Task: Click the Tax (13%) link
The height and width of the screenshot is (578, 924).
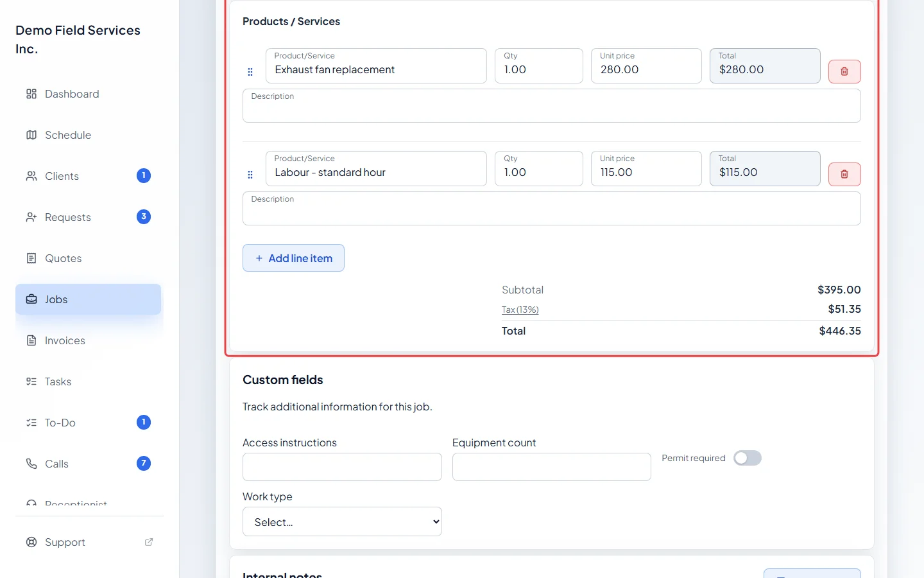Action: click(x=520, y=310)
